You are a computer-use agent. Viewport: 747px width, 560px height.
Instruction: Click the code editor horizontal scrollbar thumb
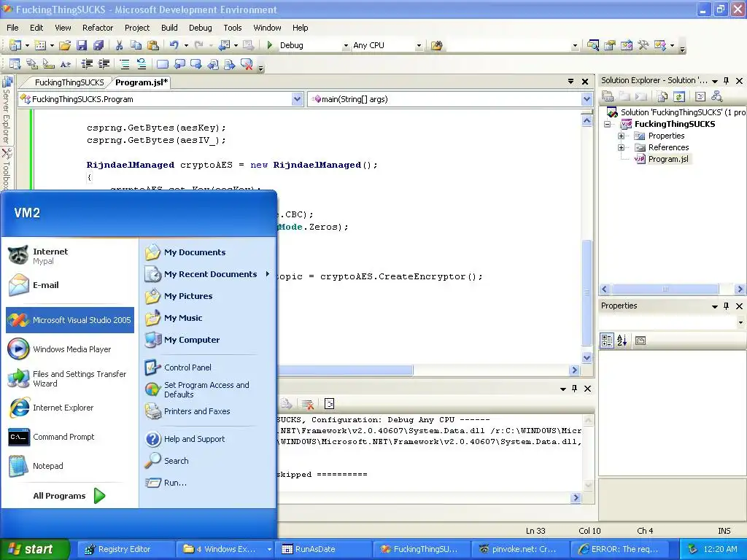tap(345, 370)
